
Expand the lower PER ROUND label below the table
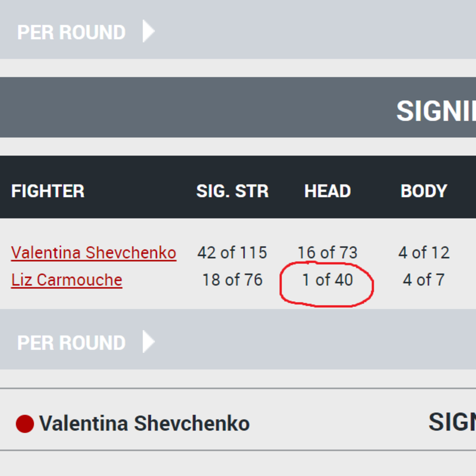[71, 343]
